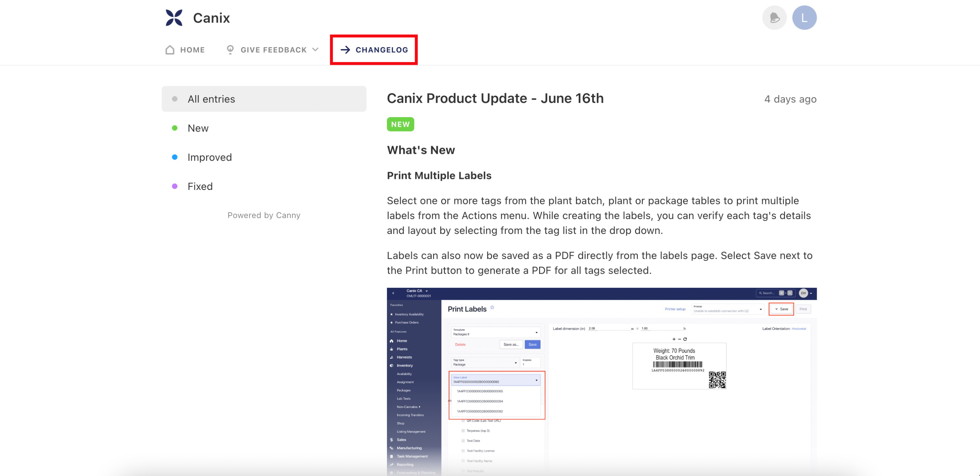The image size is (980, 476).
Task: Click the Canix logo icon
Action: (174, 18)
